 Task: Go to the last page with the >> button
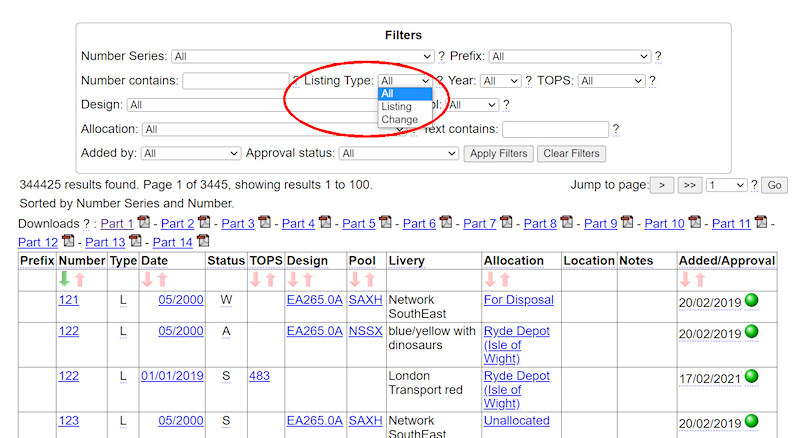[690, 185]
